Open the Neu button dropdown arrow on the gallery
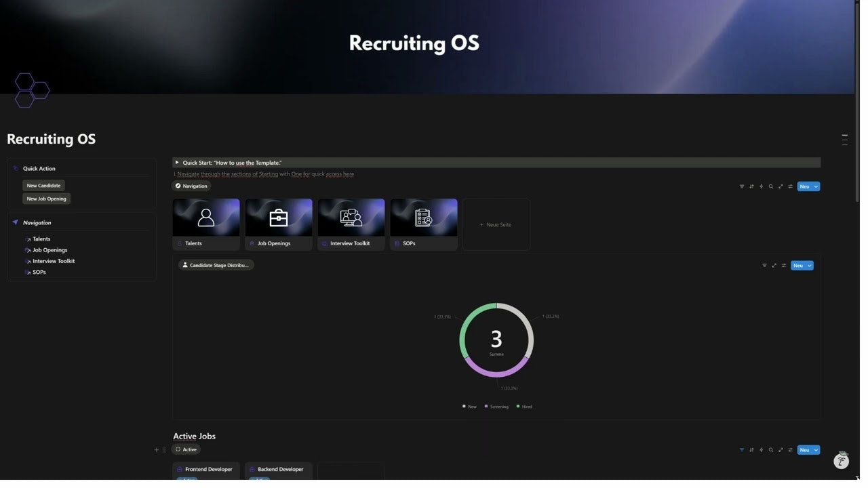 pyautogui.click(x=814, y=186)
